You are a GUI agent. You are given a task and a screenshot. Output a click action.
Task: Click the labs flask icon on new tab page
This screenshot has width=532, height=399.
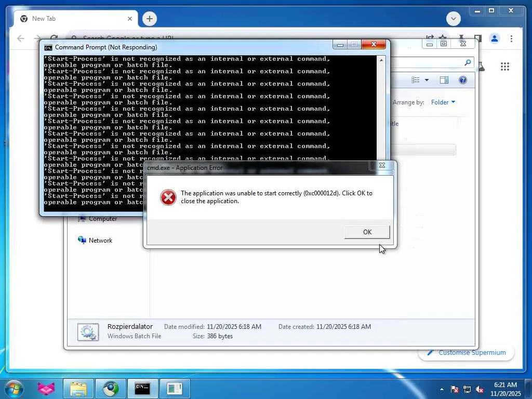pyautogui.click(x=481, y=66)
